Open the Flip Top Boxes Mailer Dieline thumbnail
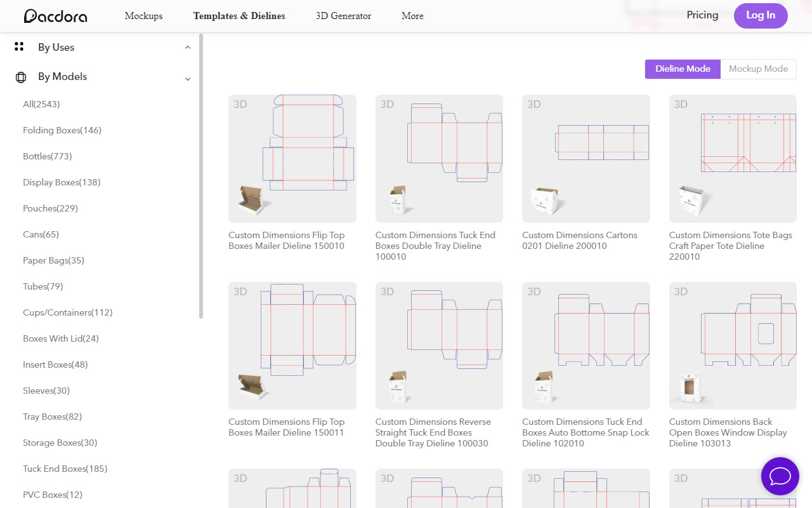812x508 pixels. (x=292, y=158)
